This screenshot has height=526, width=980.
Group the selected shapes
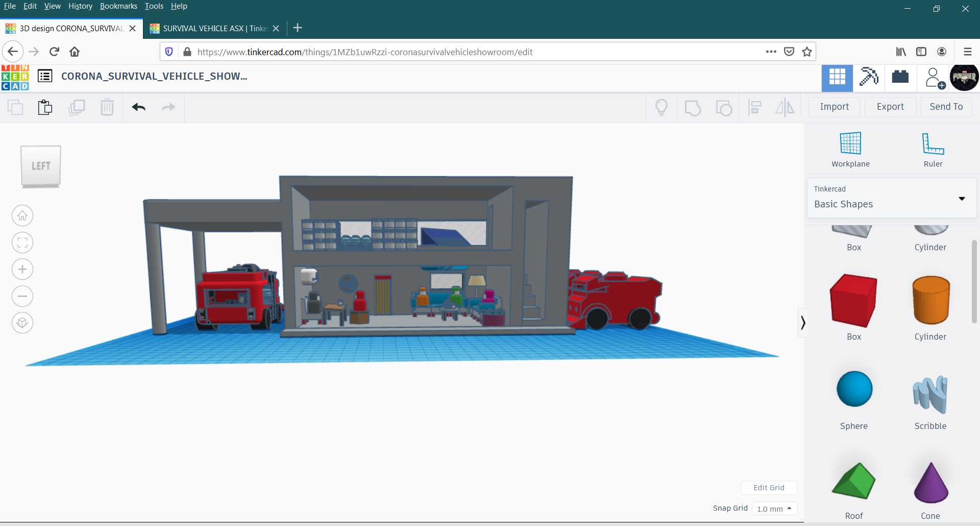pos(693,107)
